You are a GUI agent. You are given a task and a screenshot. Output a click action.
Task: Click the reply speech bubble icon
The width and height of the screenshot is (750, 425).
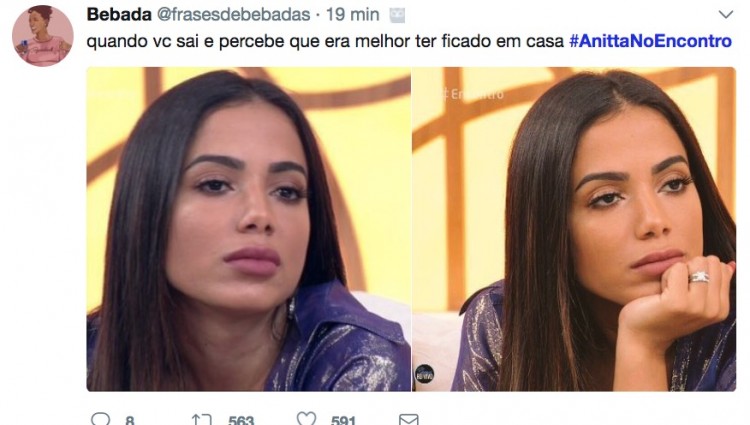pyautogui.click(x=100, y=419)
